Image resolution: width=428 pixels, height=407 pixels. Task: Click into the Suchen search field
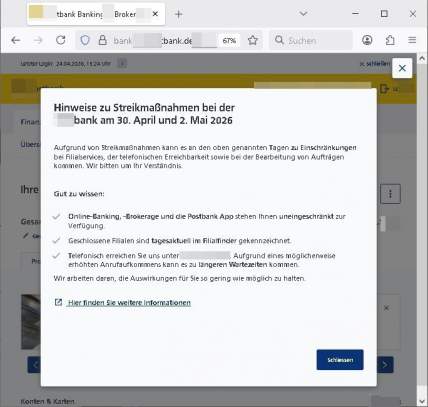tap(311, 40)
